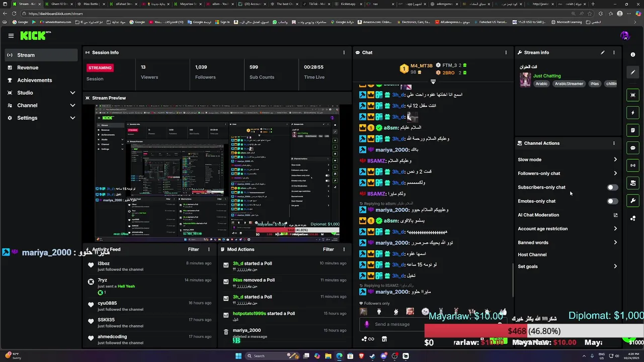
Task: Toggle Subscribers-only chat switch
Action: (x=612, y=188)
